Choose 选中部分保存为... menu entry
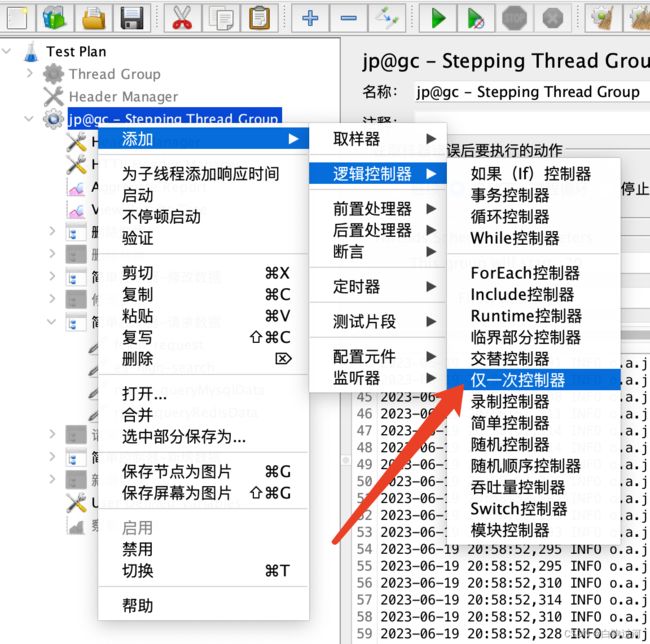The width and height of the screenshot is (650, 644). 203,437
